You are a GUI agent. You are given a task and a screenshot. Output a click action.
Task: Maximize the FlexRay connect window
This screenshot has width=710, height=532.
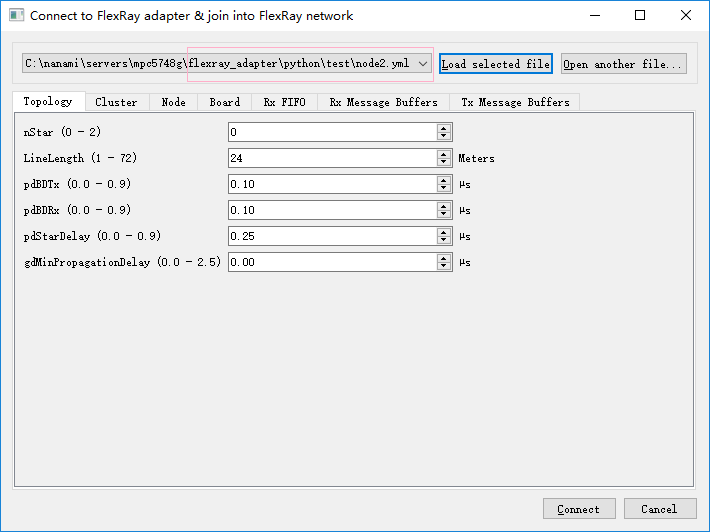[640, 15]
